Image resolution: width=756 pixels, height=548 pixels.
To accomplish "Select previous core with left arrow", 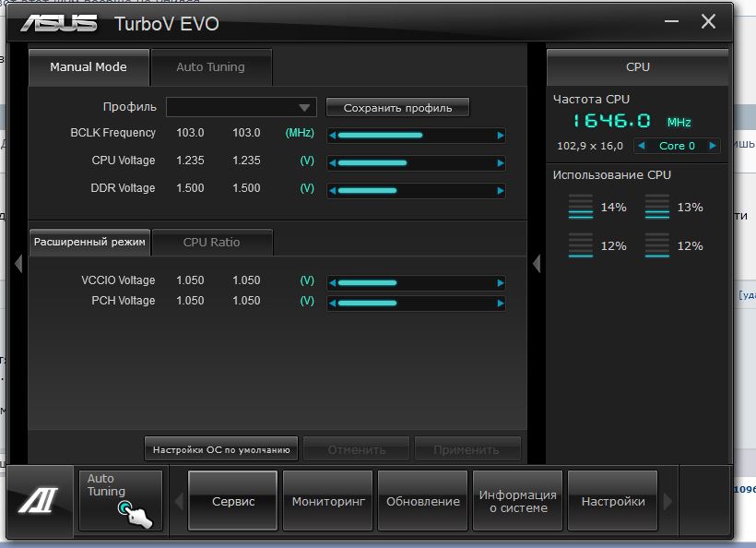I will pos(642,146).
